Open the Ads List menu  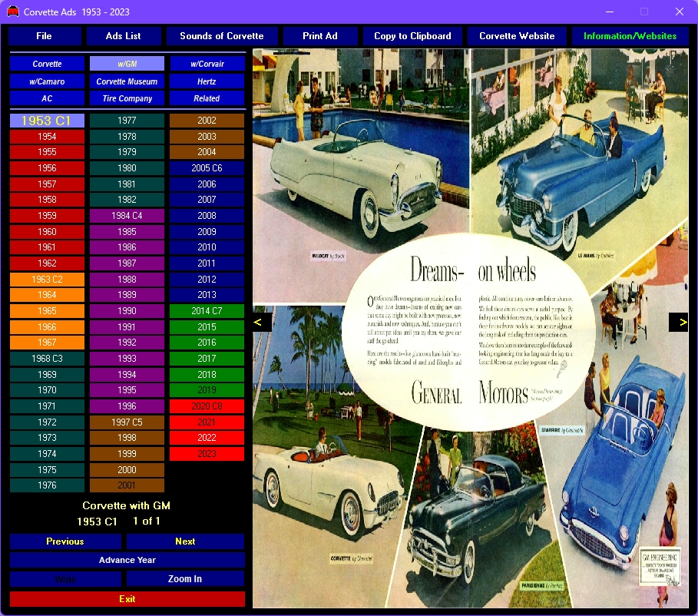[124, 36]
